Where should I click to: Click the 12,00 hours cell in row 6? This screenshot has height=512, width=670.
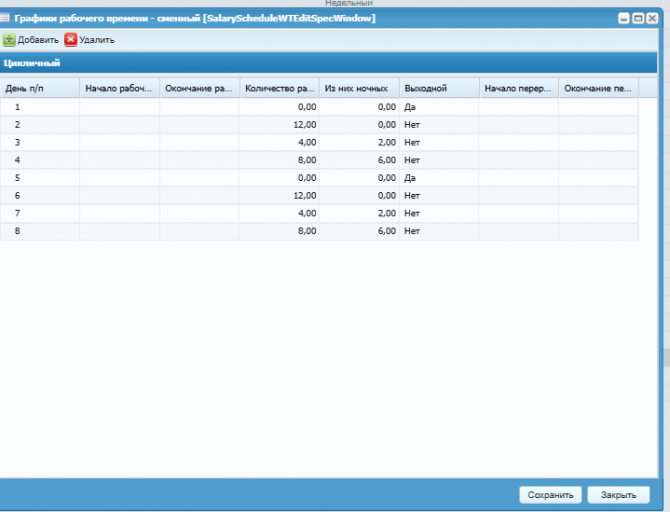279,195
